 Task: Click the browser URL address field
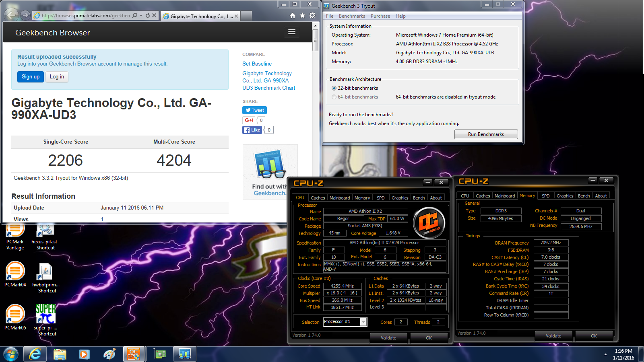(86, 15)
